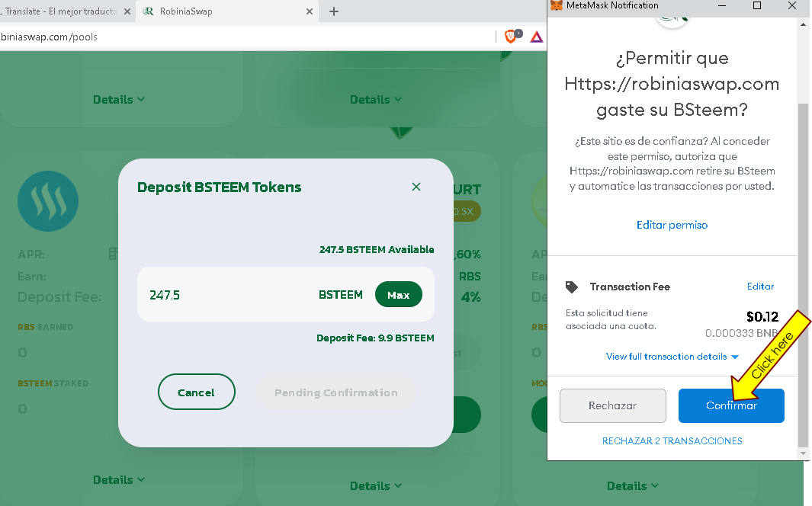Open a new browser tab
The image size is (812, 506).
click(334, 11)
